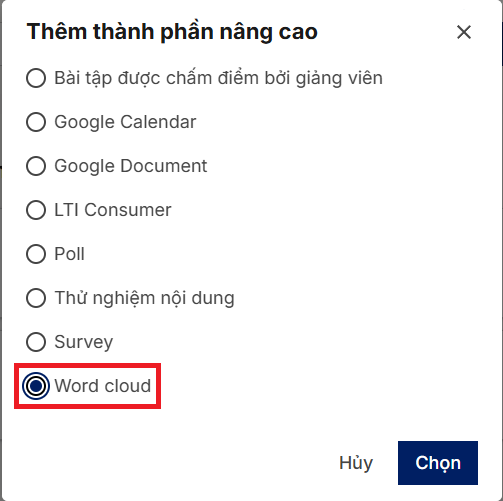Choose the Thử nghiệm nội dung radio circle

[36, 298]
